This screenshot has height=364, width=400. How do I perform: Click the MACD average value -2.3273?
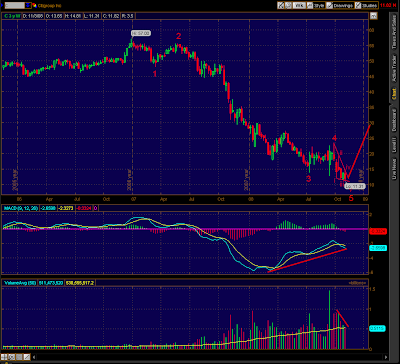(x=67, y=208)
